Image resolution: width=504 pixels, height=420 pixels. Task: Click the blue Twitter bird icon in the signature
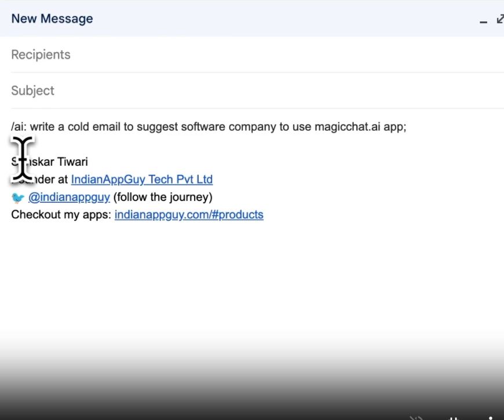[x=18, y=198]
